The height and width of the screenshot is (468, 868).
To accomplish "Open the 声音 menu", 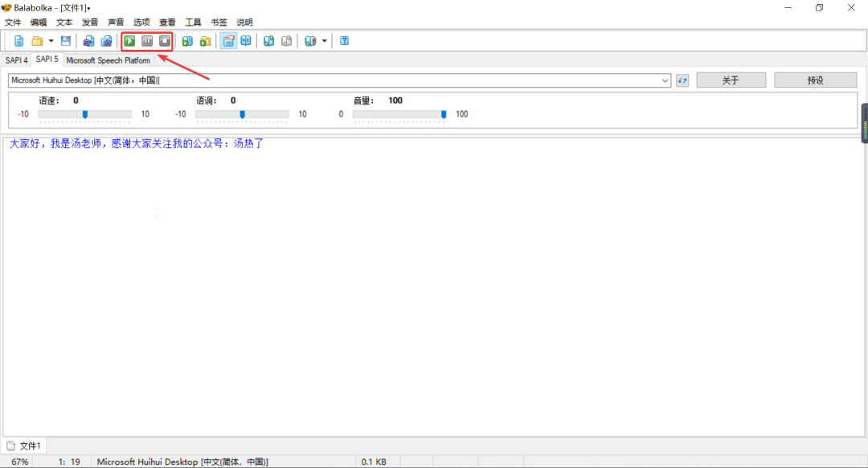I will [x=116, y=23].
